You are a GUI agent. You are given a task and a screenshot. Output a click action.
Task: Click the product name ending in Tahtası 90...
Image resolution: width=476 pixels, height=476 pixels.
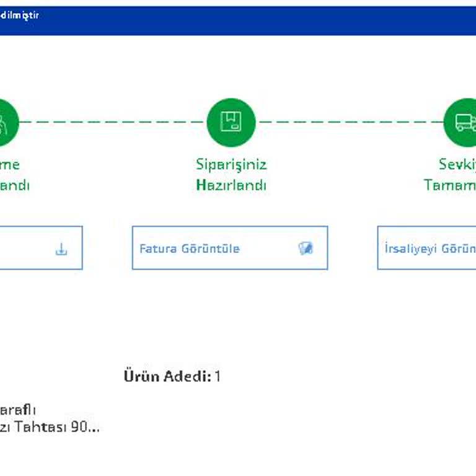[50, 418]
